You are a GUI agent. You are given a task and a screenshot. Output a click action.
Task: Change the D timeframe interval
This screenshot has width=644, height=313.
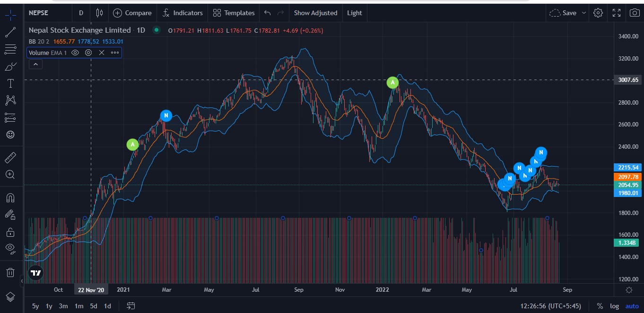coord(81,13)
